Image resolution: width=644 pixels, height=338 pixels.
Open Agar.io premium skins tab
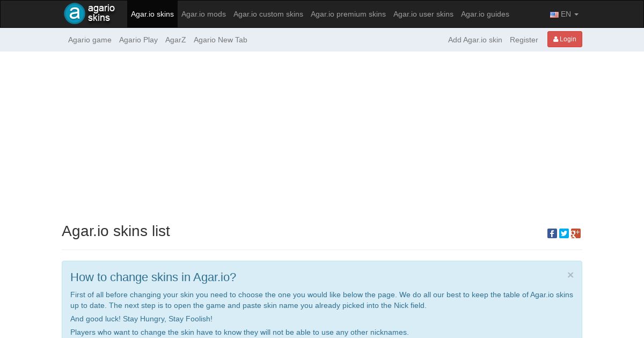point(348,14)
